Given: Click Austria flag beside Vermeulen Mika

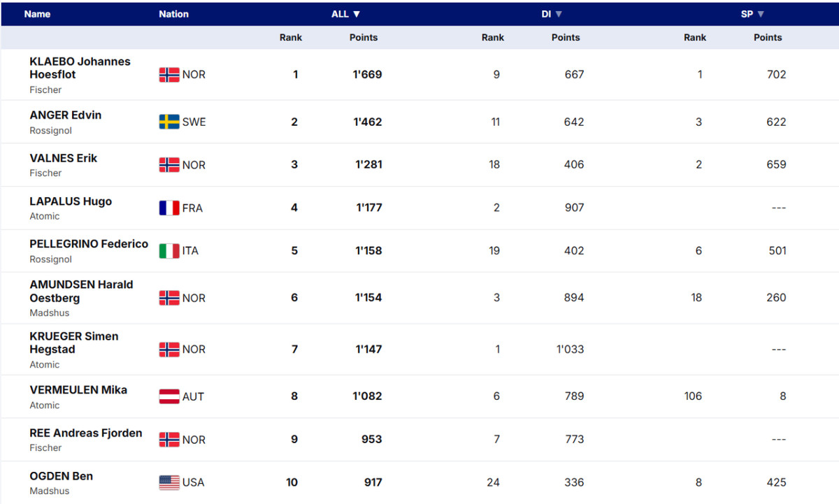Looking at the screenshot, I should point(169,397).
